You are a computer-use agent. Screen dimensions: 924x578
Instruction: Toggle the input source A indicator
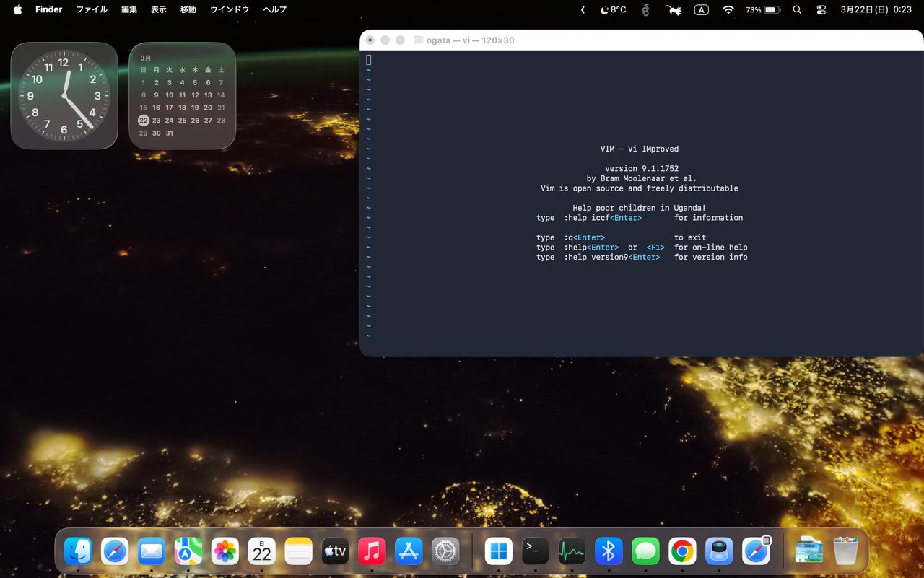pyautogui.click(x=701, y=10)
